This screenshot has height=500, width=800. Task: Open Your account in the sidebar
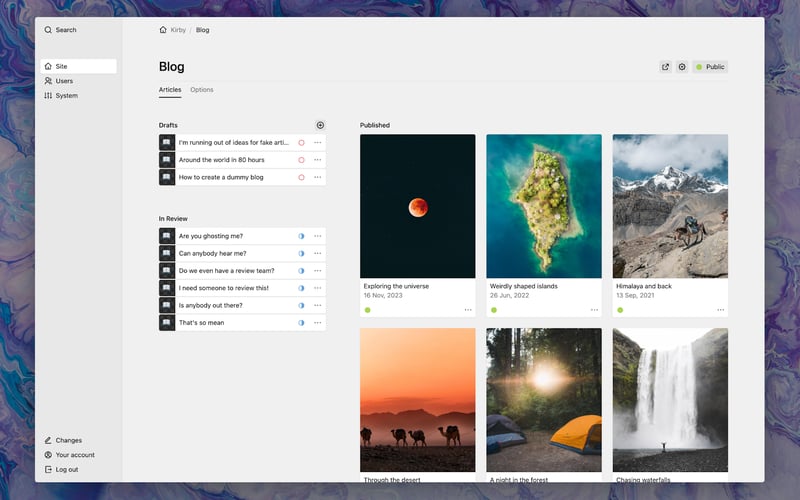[79, 455]
